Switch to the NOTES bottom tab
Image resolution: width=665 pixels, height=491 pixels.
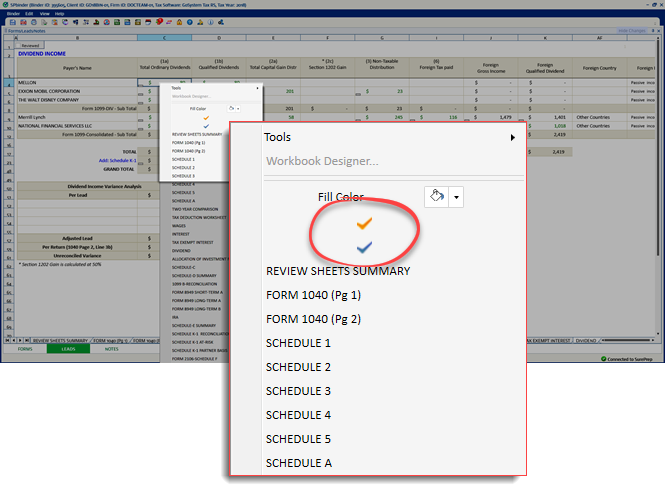111,349
